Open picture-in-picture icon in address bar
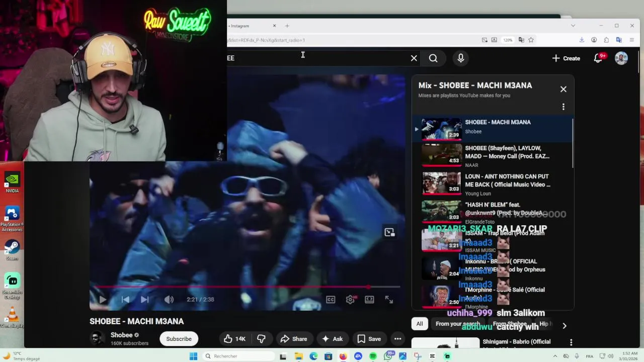Image resolution: width=644 pixels, height=362 pixels. 485,40
